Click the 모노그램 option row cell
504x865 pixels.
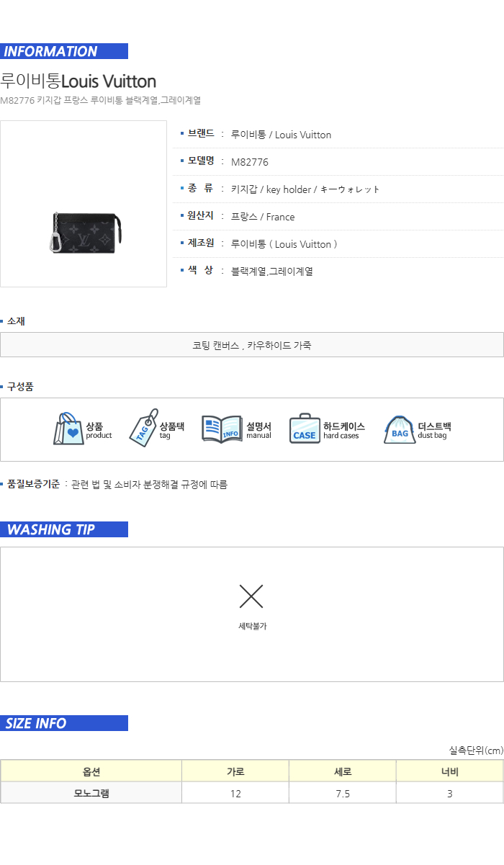pos(91,793)
